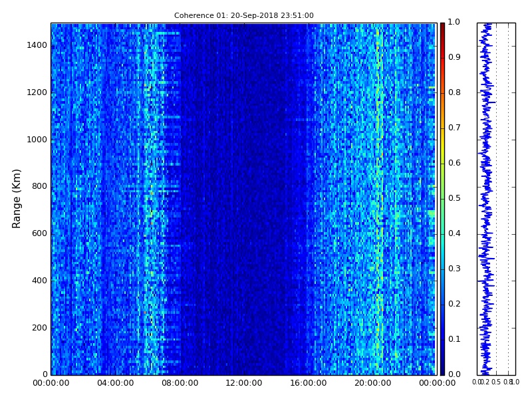Pick the 0.5 tick on profile plot

pyautogui.click(x=496, y=382)
